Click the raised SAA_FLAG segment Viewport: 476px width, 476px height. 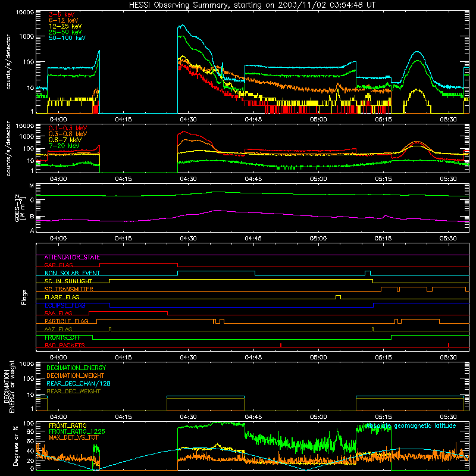pos(128,311)
